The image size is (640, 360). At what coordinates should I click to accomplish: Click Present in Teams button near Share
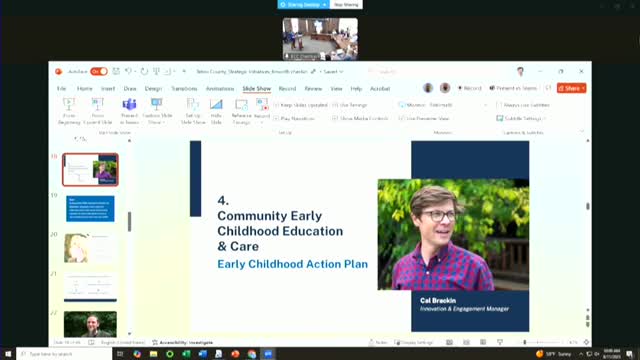513,88
